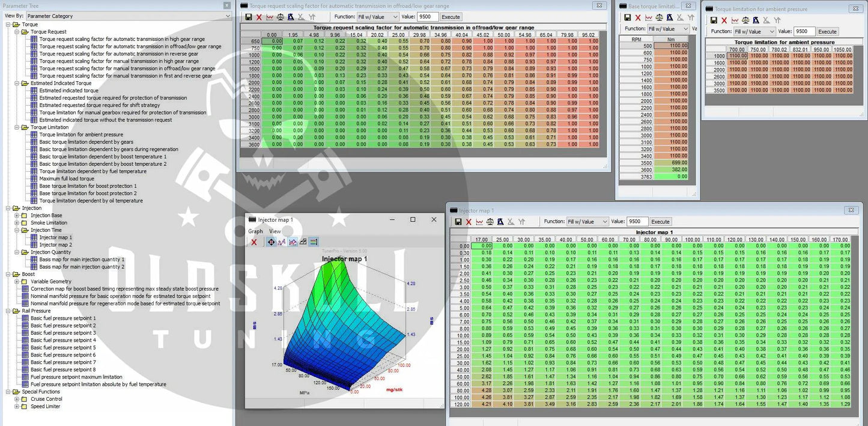Click the graph line icon in the ambient pressure table toolbar

[735, 20]
